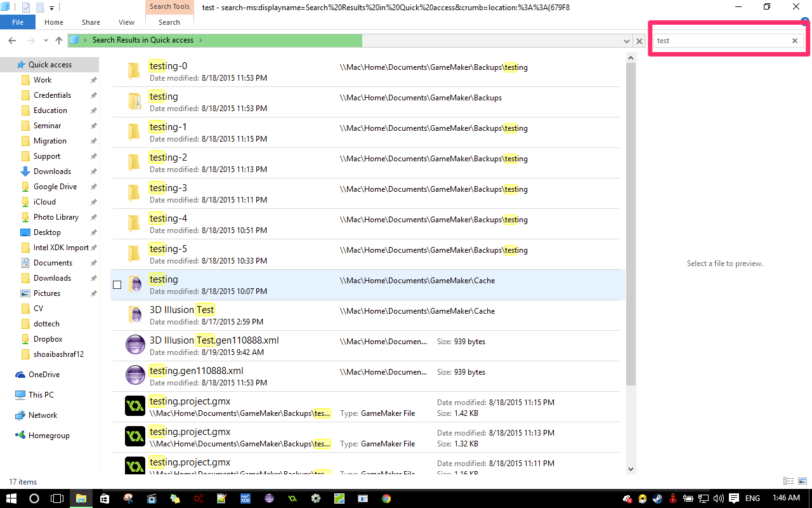812x508 pixels.
Task: Unpin the Work folder from Quick access
Action: pos(93,79)
